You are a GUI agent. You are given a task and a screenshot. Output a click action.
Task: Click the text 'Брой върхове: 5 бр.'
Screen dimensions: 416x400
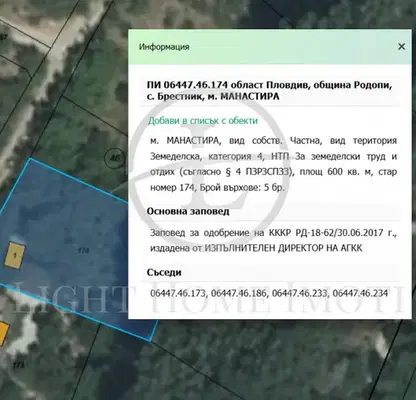tap(242, 188)
